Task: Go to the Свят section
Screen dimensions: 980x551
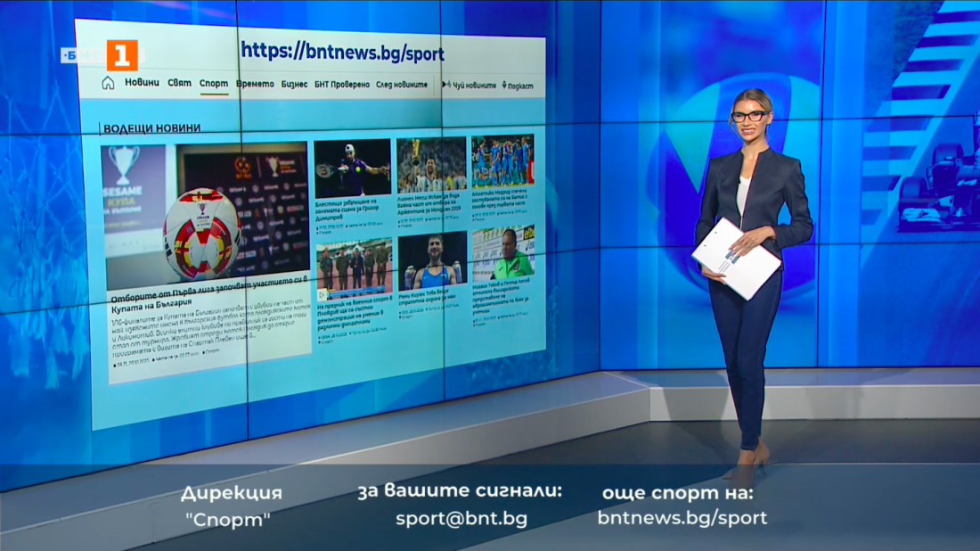Action: tap(179, 83)
